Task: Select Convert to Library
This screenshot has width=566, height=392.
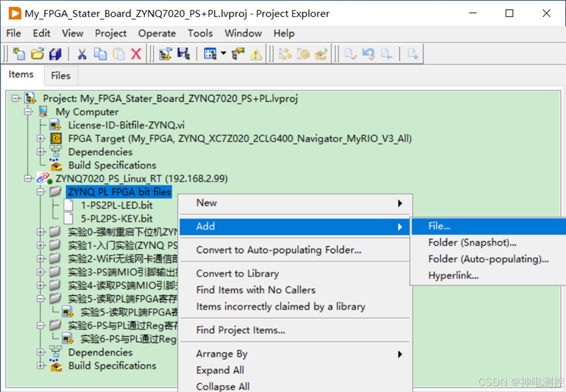Action: (x=295, y=274)
